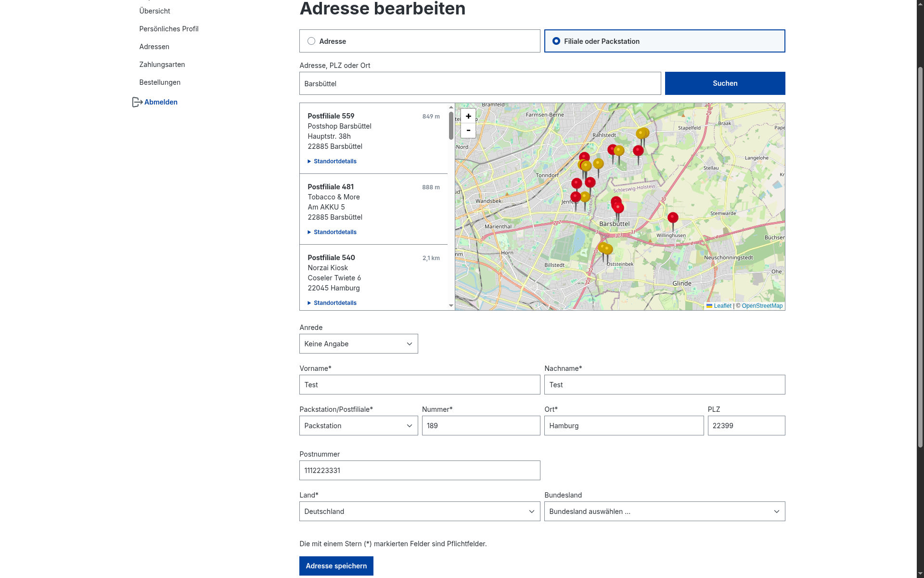Click the location list scrollbar thumb
Image resolution: width=924 pixels, height=578 pixels.
(451, 125)
